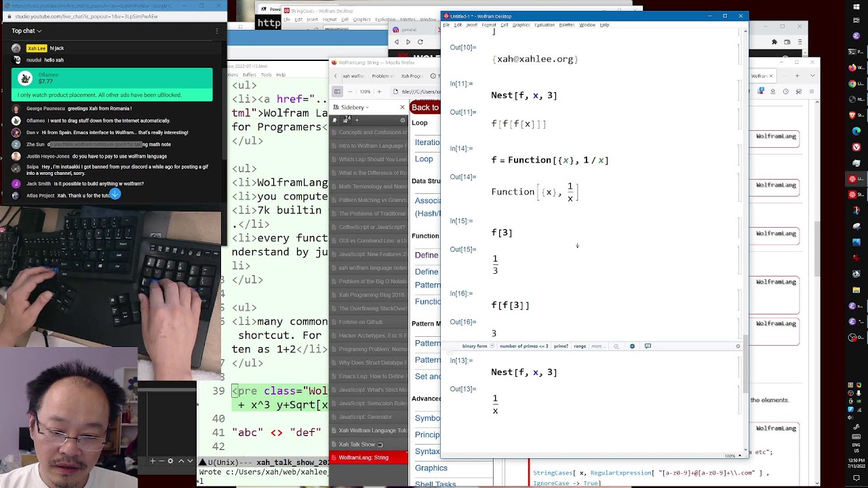
Task: Click the feedback speech bubble icon
Action: (648, 346)
